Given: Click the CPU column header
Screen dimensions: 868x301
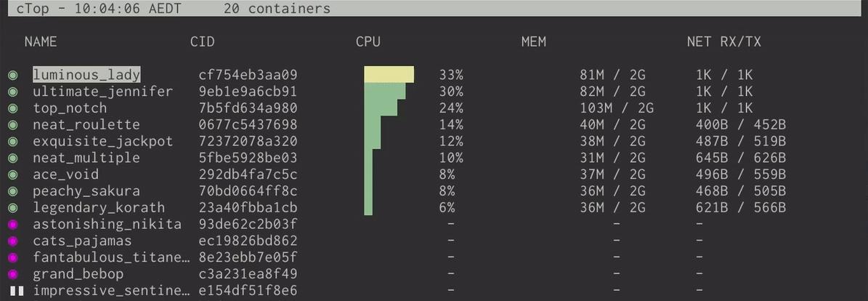Looking at the screenshot, I should coord(368,41).
